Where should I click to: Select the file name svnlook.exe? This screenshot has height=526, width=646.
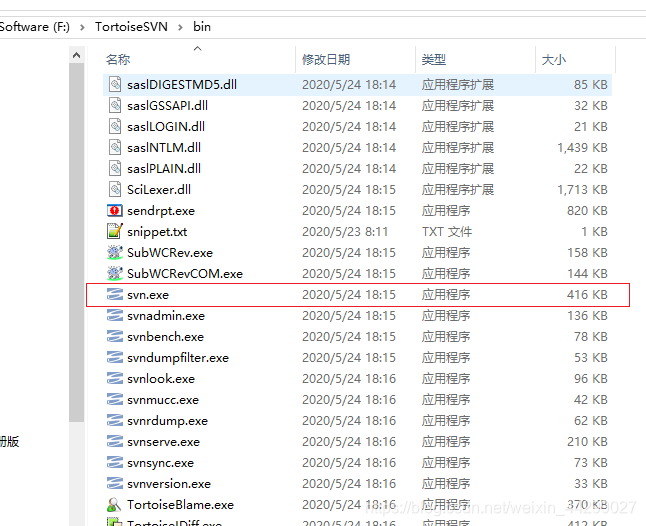click(161, 379)
